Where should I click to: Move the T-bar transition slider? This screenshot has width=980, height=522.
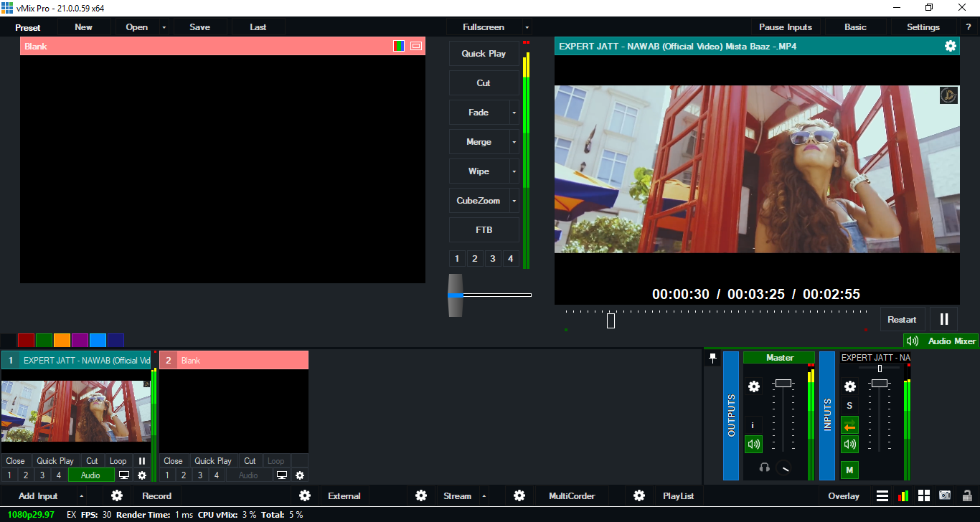tap(454, 295)
